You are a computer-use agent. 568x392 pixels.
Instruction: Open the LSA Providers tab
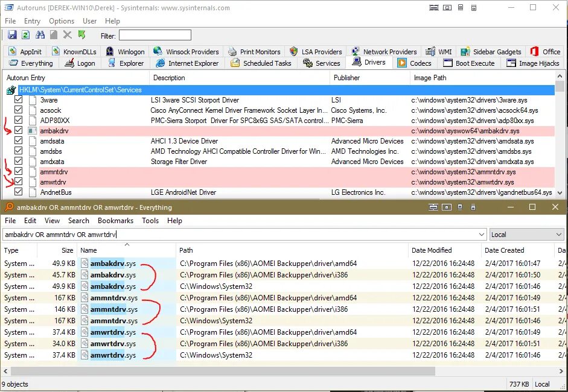click(316, 51)
